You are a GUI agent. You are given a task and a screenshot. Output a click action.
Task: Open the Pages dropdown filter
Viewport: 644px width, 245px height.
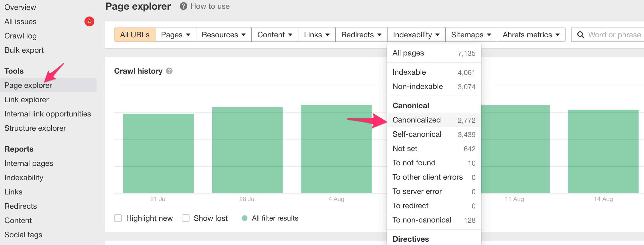(x=176, y=35)
